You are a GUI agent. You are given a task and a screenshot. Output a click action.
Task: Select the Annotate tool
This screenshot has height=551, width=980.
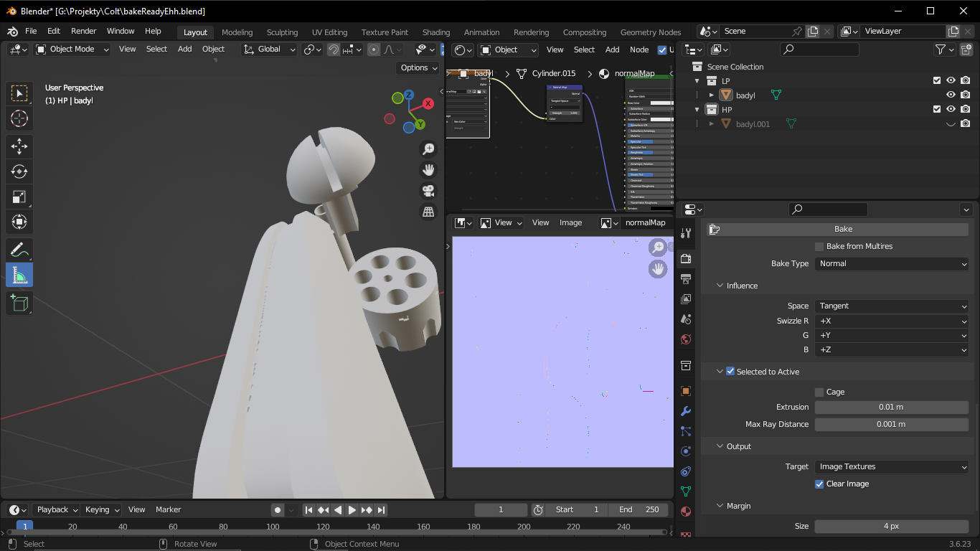19,250
